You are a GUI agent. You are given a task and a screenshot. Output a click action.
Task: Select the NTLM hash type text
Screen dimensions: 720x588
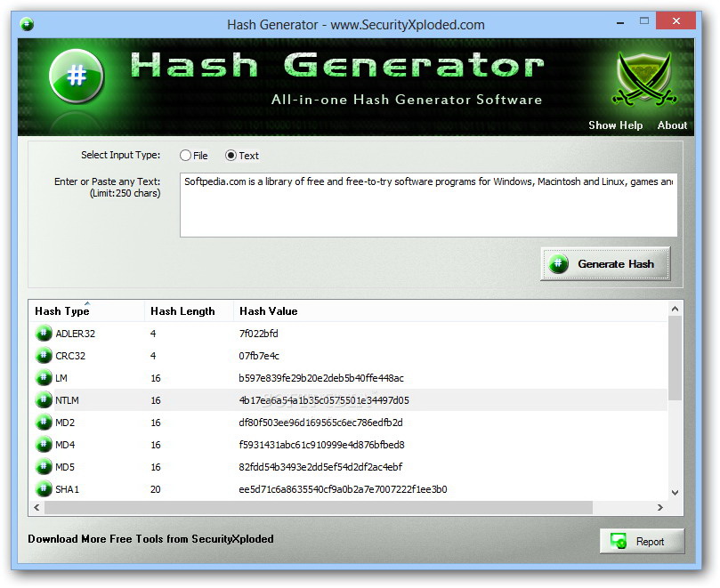click(x=67, y=400)
